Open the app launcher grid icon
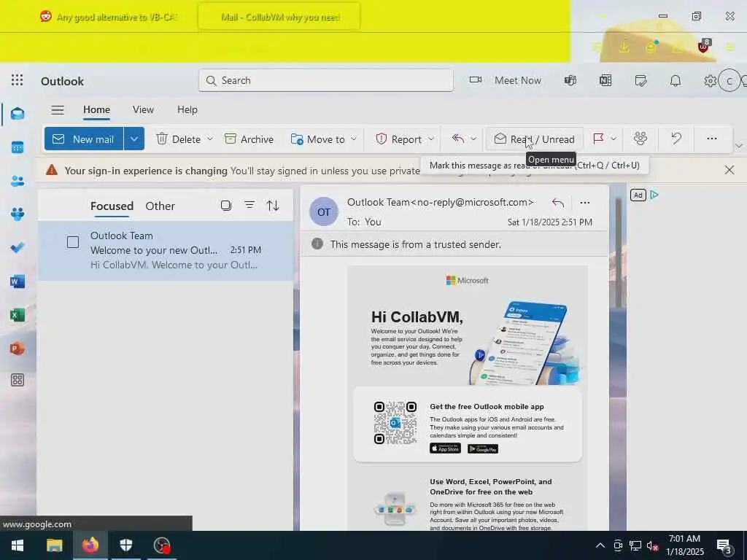Screen dimensions: 747x560 pos(18,80)
